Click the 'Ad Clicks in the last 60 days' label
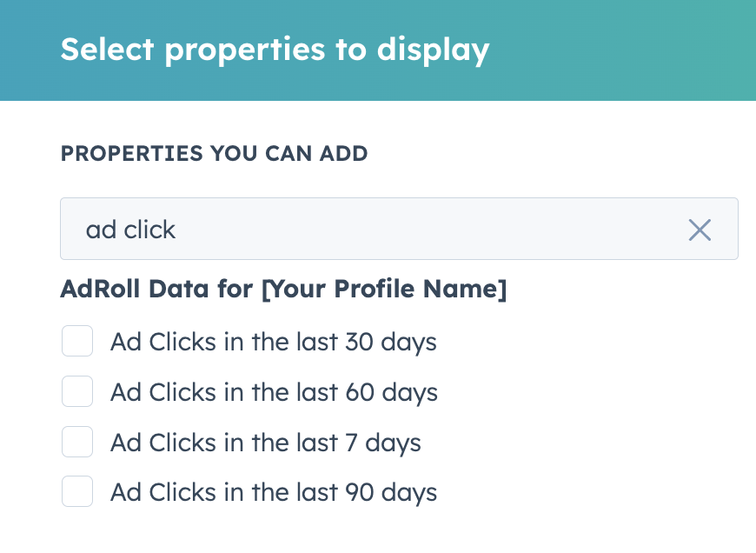This screenshot has height=553, width=756. click(x=274, y=392)
